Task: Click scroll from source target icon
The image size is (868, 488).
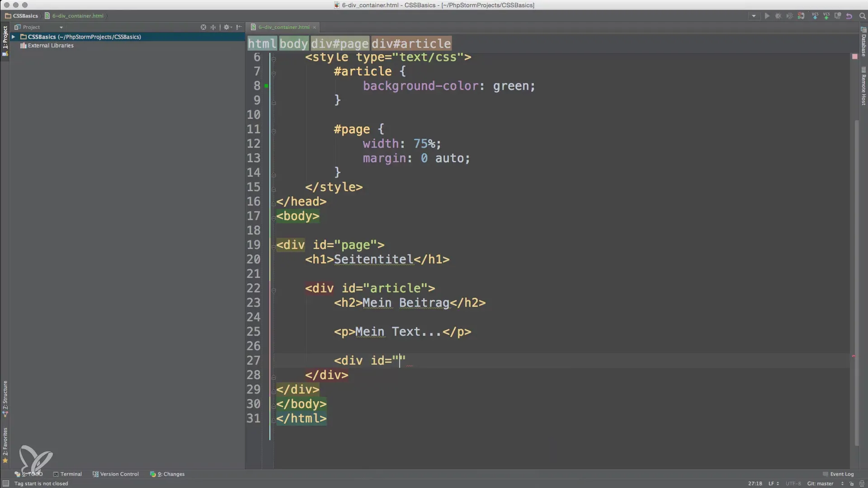Action: (203, 27)
